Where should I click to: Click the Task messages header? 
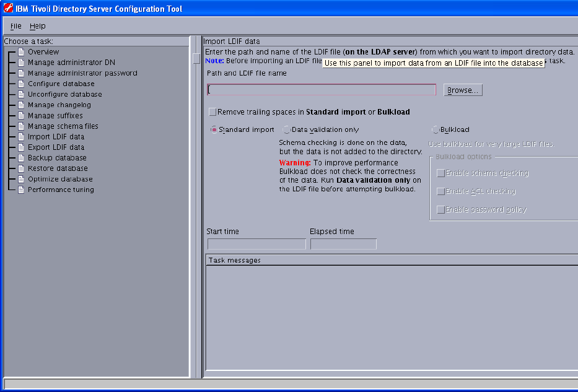(x=392, y=260)
